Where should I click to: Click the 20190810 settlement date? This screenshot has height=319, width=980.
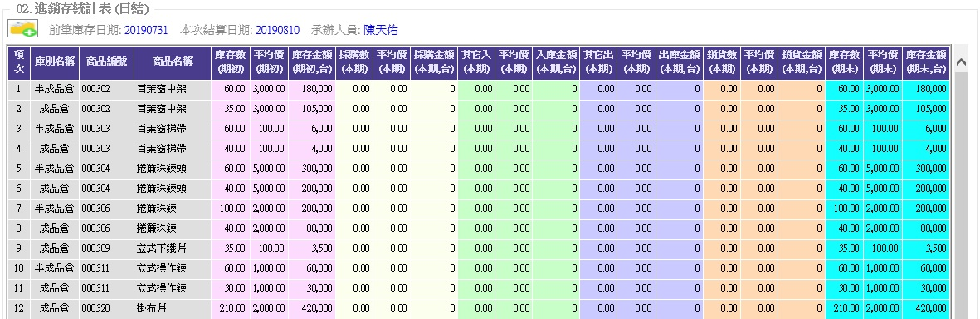coord(277,29)
